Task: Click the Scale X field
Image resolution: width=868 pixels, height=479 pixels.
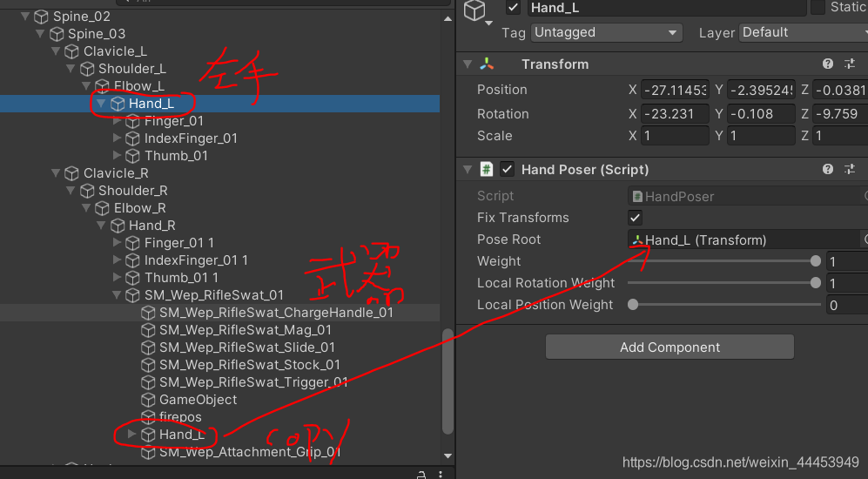Action: (x=674, y=136)
